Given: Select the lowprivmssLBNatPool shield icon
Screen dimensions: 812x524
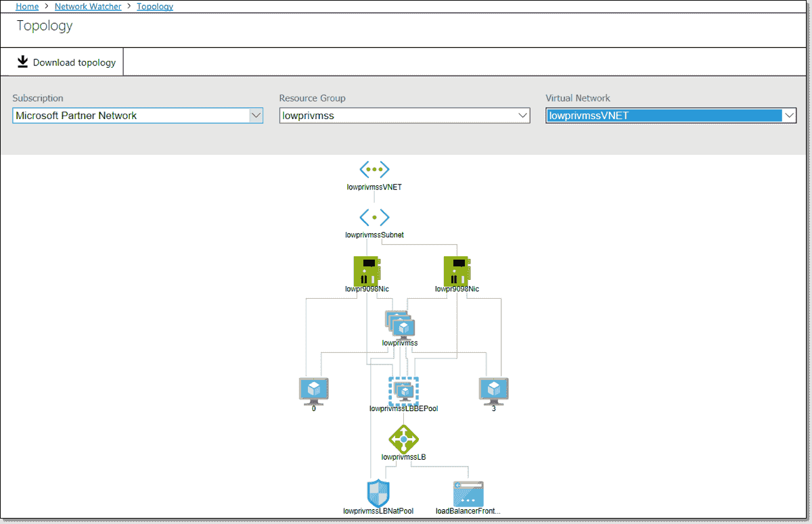Looking at the screenshot, I should (x=378, y=493).
